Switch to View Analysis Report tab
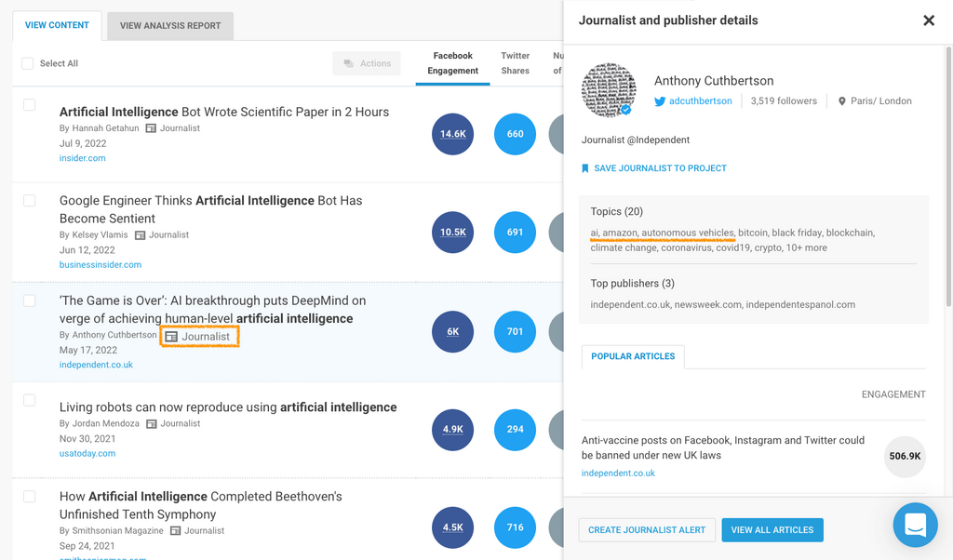Viewport: 953px width, 560px height. [x=170, y=26]
